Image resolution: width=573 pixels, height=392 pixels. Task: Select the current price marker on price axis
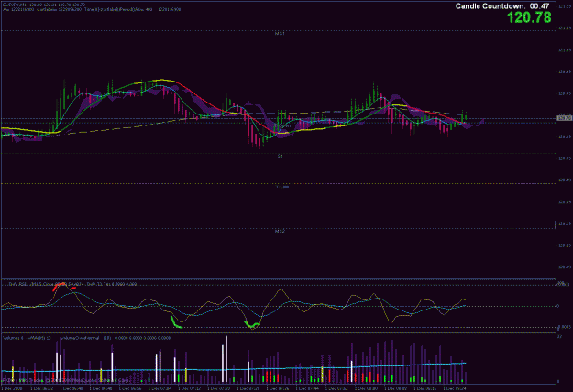[x=565, y=118]
